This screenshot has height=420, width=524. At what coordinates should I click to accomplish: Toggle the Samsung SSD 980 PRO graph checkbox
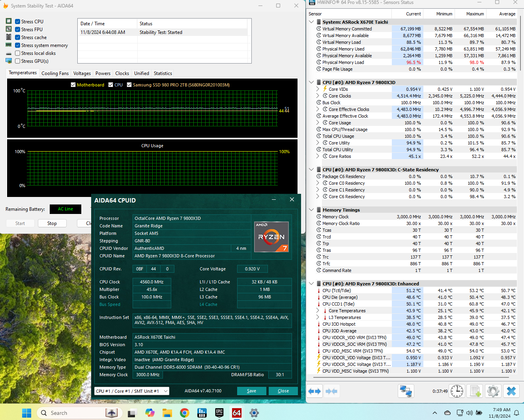(x=129, y=85)
